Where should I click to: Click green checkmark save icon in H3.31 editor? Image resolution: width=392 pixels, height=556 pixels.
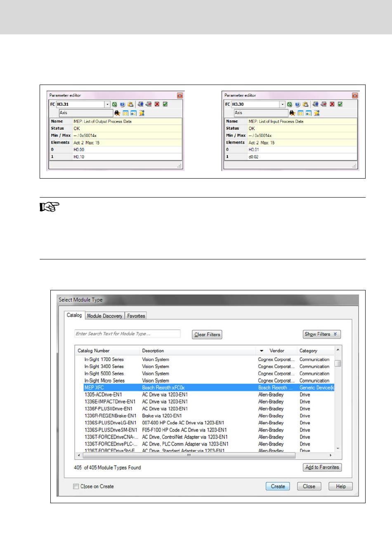point(165,104)
